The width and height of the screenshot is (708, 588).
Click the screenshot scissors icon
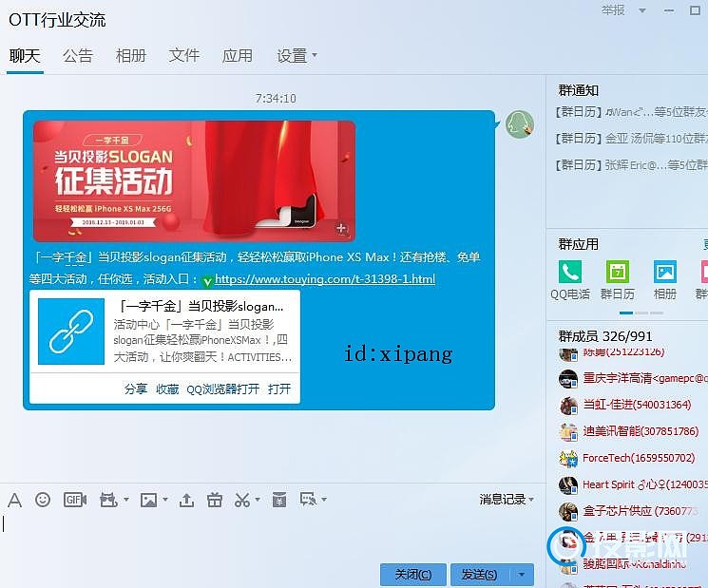[x=242, y=500]
